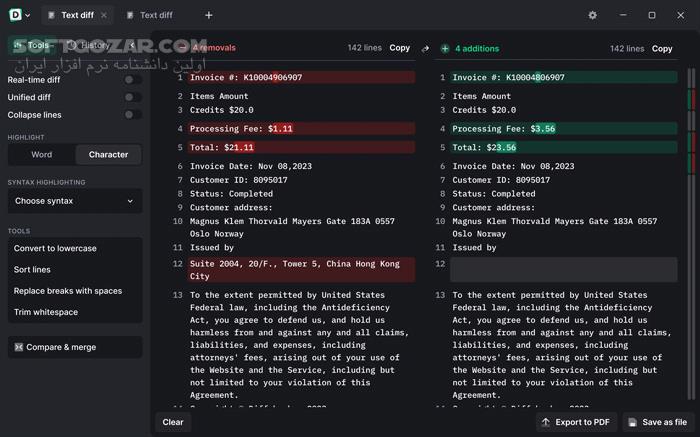Collapse the sidebar with the chevron arrow
The width and height of the screenshot is (700, 437).
click(132, 45)
